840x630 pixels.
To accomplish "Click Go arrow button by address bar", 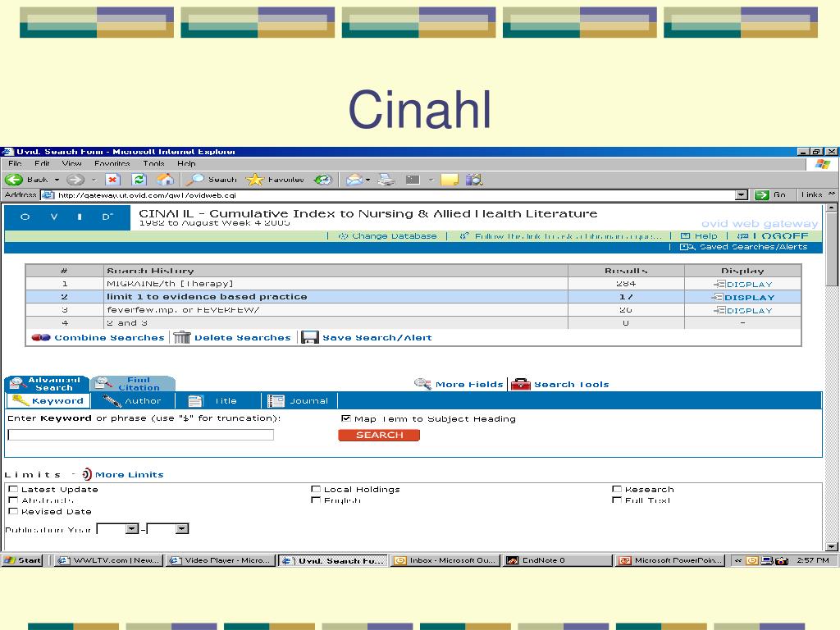I will pos(761,195).
